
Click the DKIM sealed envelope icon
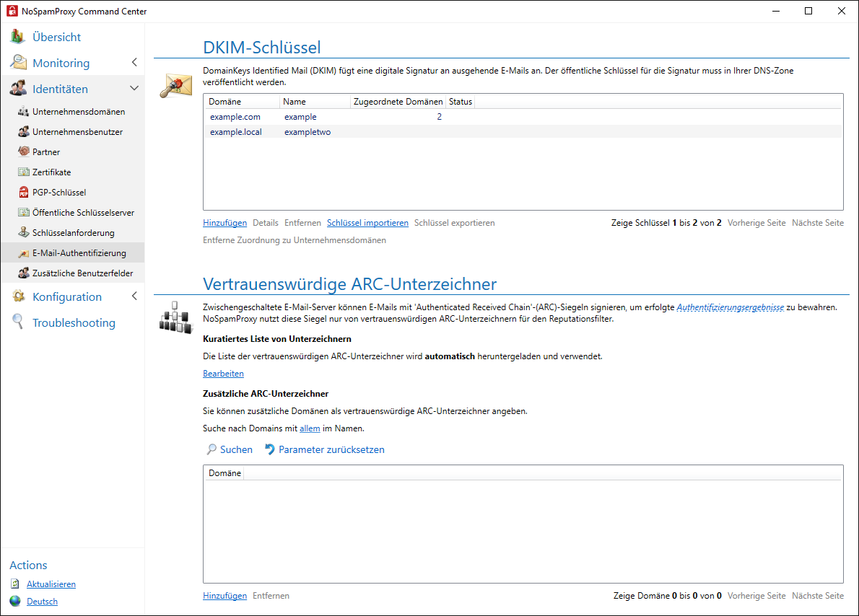(176, 86)
